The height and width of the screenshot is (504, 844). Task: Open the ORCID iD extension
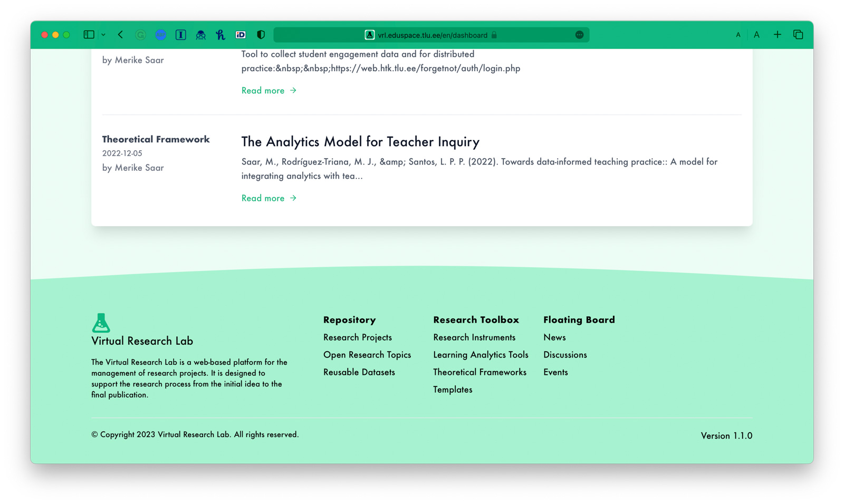241,35
